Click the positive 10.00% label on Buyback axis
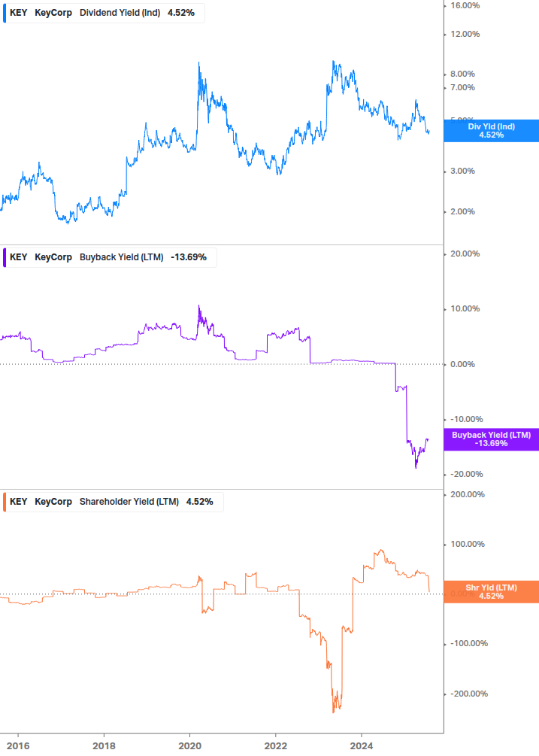This screenshot has width=539, height=756. pos(465,309)
